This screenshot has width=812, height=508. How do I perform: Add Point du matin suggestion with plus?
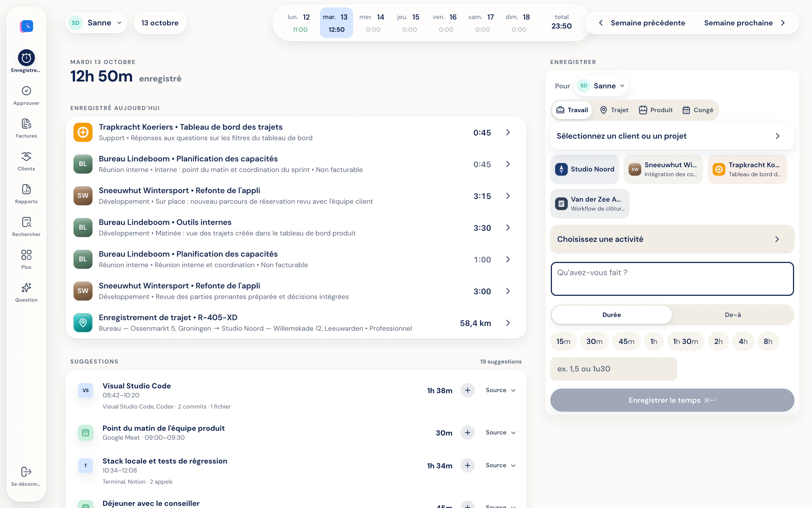467,432
